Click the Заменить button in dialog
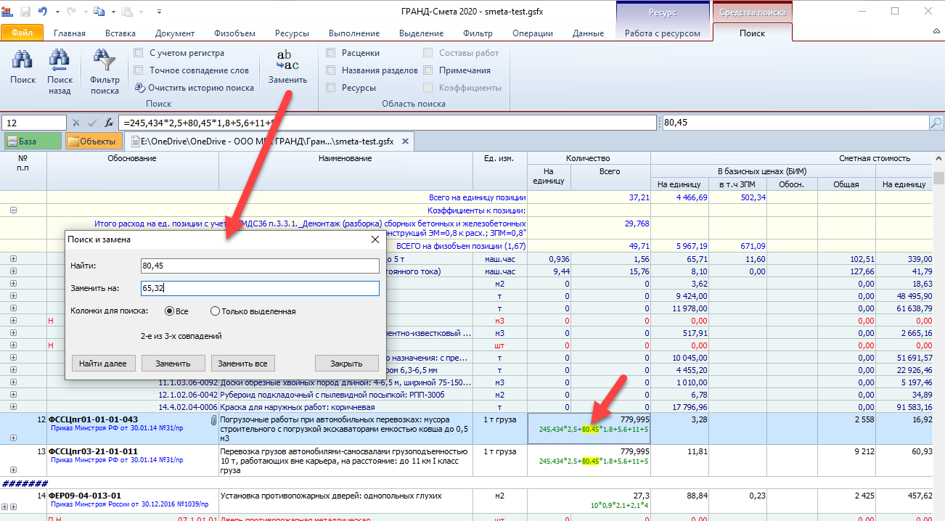 click(x=173, y=364)
